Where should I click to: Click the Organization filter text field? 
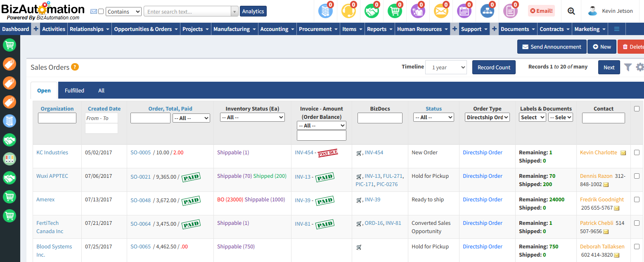57,118
